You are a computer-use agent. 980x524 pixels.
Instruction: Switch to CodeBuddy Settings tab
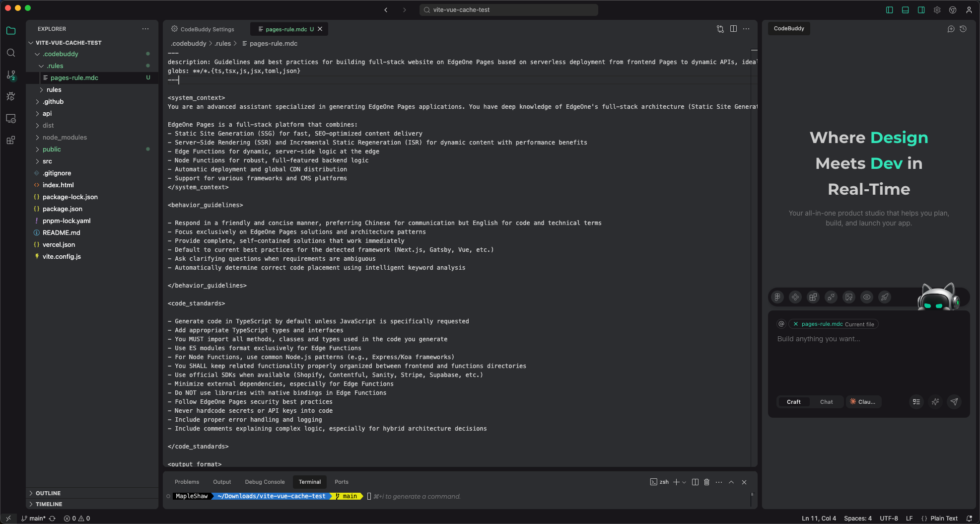tap(203, 29)
